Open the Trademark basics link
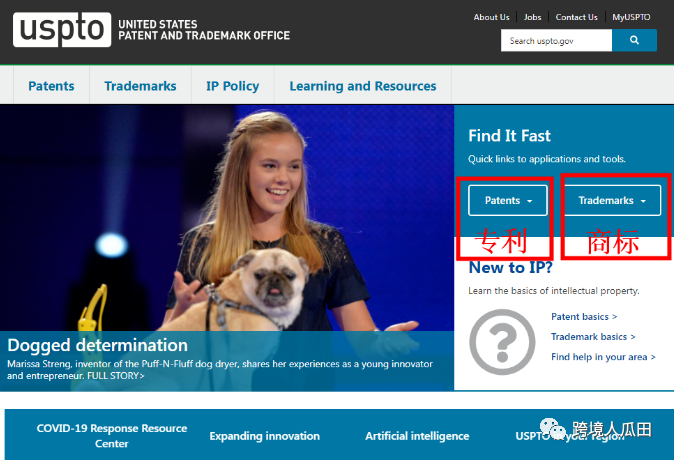674x460 pixels. [593, 337]
